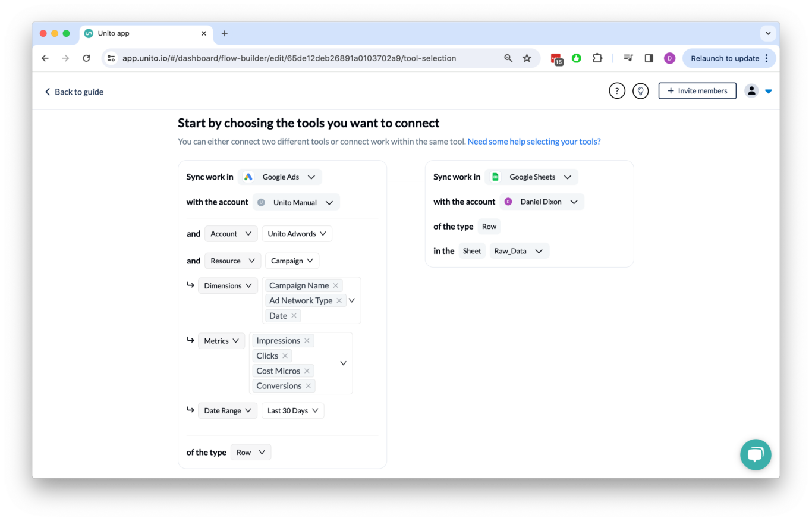Click the browser back arrow

tap(45, 58)
